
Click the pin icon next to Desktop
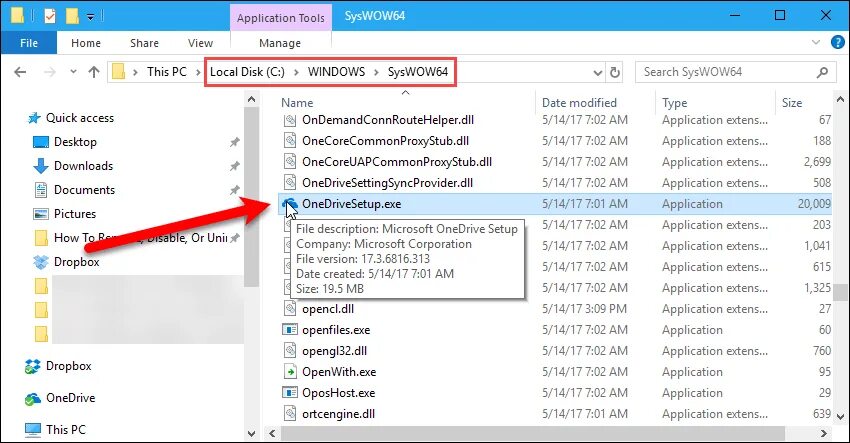234,142
